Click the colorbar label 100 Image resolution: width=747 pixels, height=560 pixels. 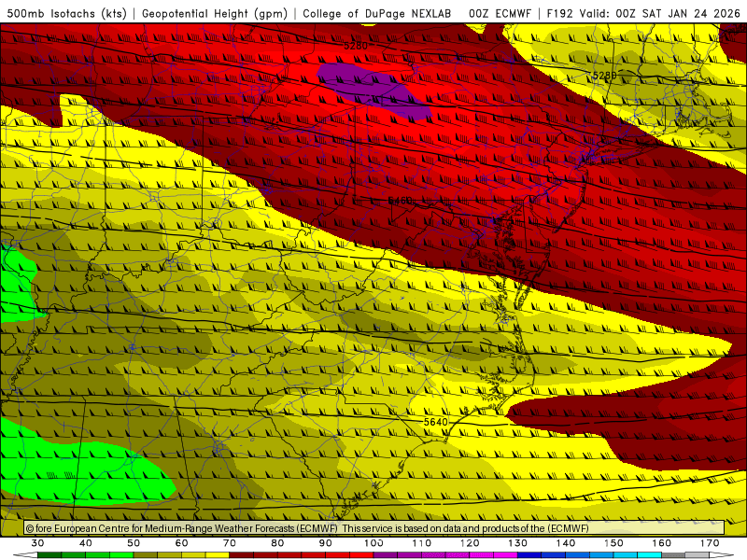pyautogui.click(x=373, y=543)
